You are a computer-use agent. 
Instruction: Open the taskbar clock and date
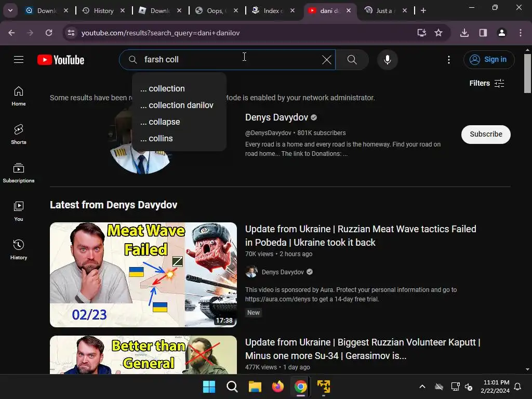(495, 387)
